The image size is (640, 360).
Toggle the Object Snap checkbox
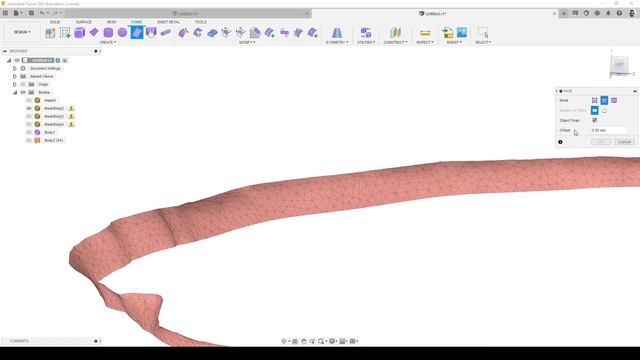pos(595,120)
